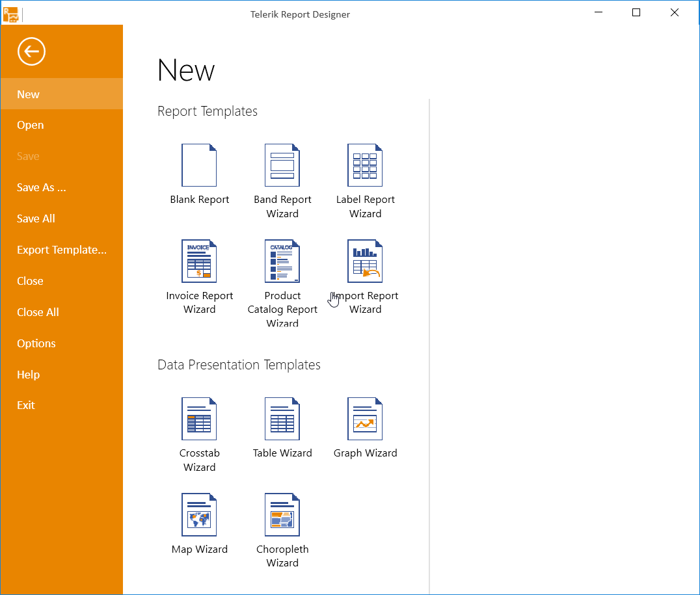
Task: Select the Blank Report template icon
Action: [199, 165]
